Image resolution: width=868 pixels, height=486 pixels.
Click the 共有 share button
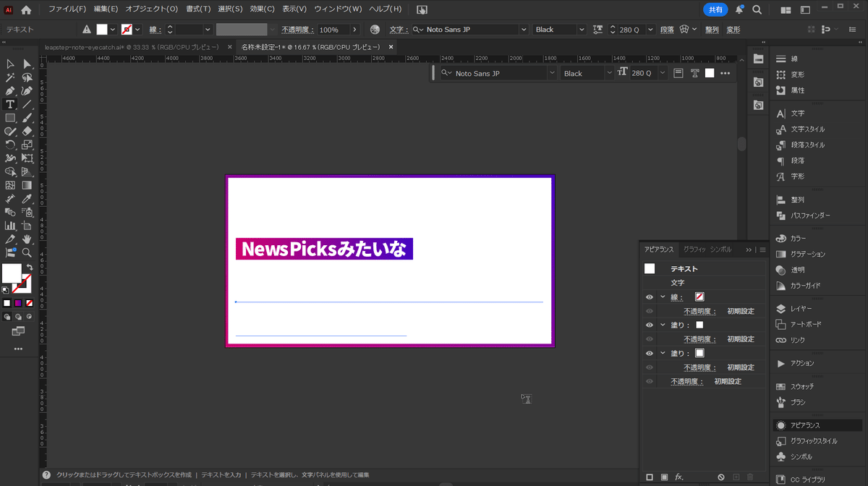point(715,9)
